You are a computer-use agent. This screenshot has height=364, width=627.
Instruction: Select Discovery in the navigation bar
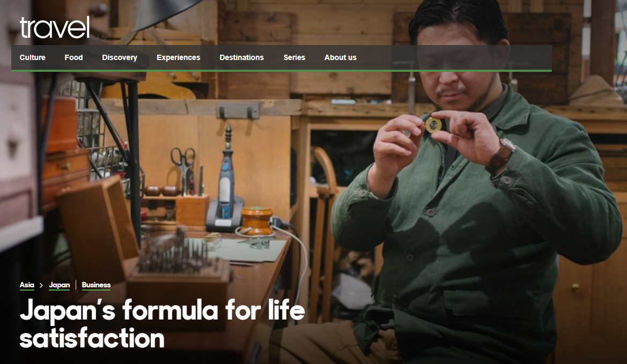tap(120, 57)
